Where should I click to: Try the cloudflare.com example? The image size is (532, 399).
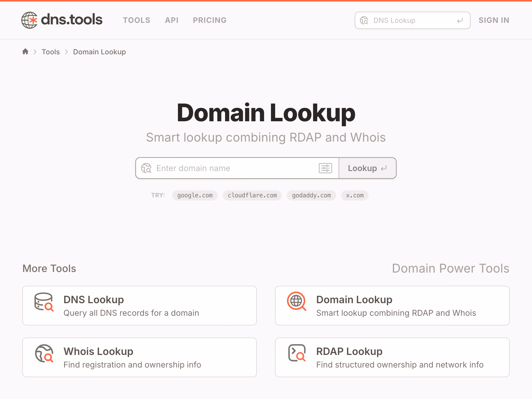click(x=252, y=195)
